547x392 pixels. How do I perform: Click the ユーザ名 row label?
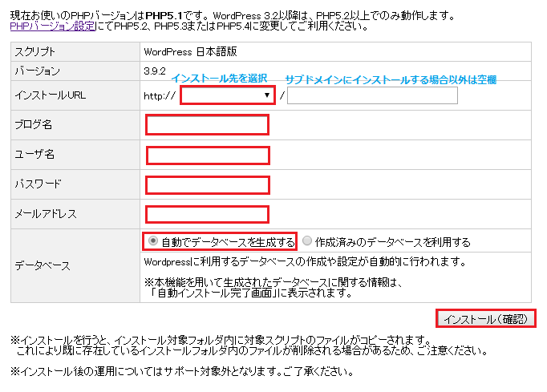[x=34, y=154]
